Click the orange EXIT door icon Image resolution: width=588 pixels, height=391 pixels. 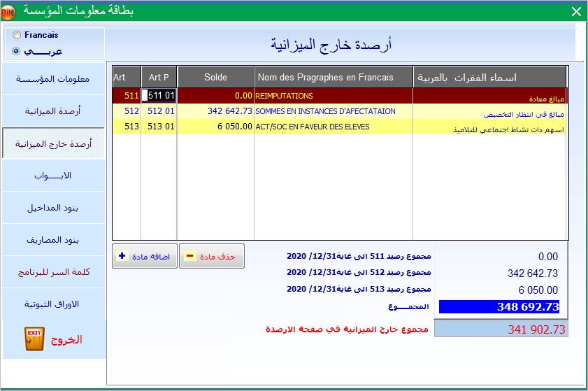pyautogui.click(x=34, y=339)
